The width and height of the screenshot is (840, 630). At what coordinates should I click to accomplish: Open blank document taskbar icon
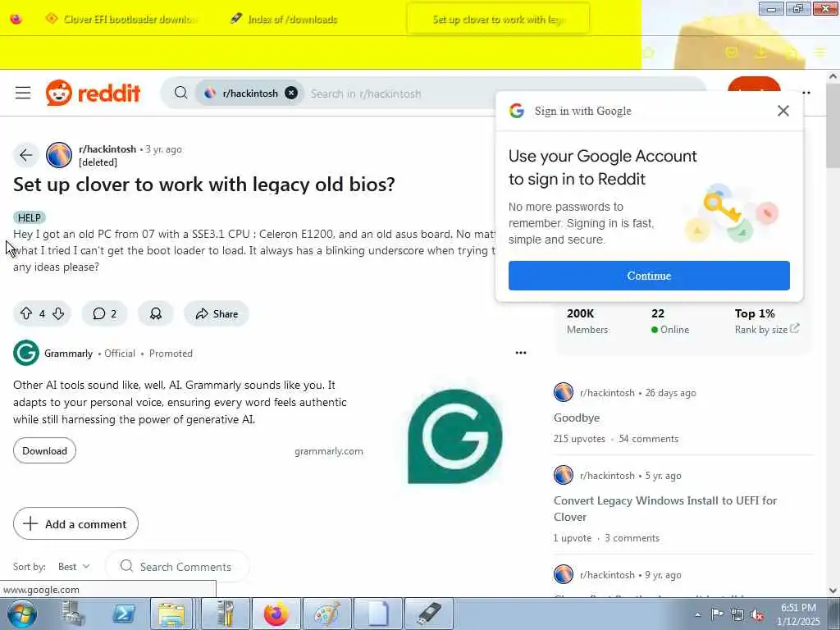pyautogui.click(x=377, y=614)
